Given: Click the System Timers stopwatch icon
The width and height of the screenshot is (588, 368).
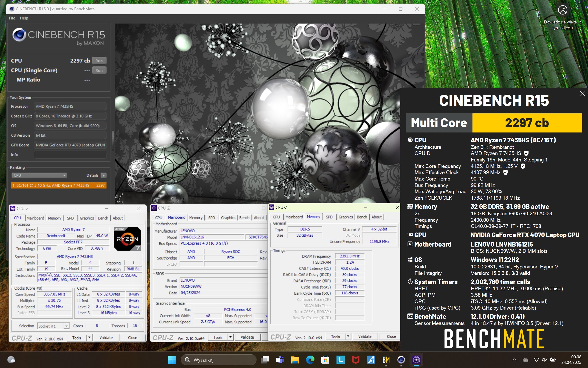Looking at the screenshot, I should point(410,282).
